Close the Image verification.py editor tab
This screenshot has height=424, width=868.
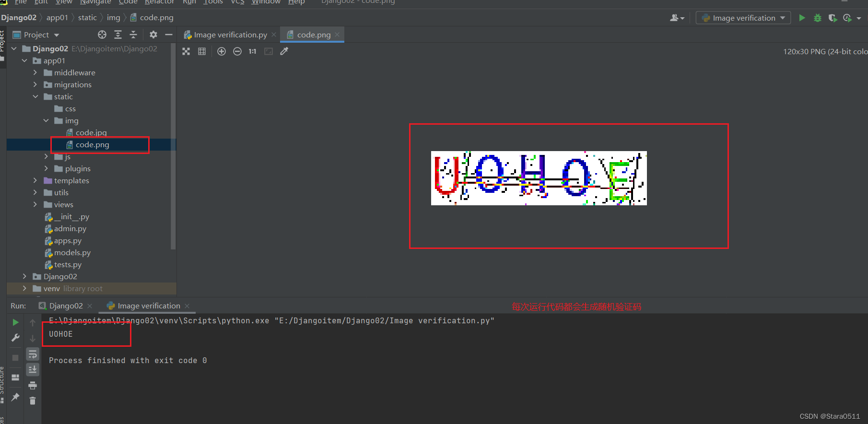[x=274, y=35]
